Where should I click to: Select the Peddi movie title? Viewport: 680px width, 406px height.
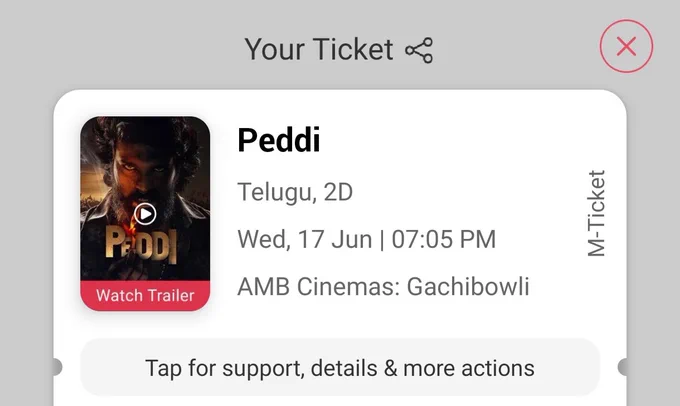pos(279,140)
